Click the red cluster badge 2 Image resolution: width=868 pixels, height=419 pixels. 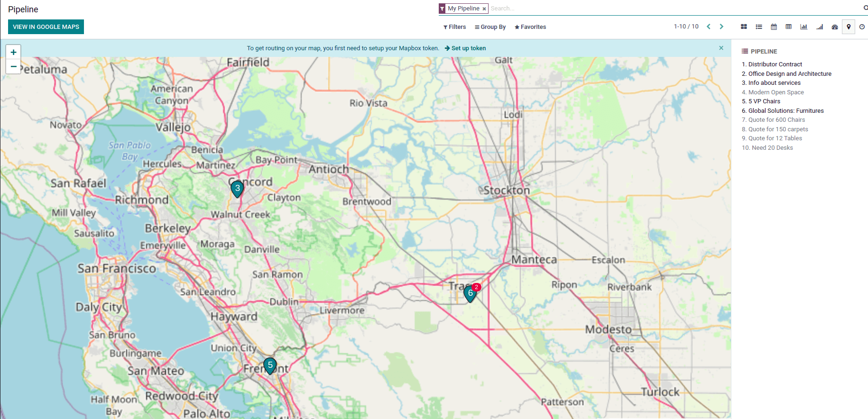pos(476,287)
